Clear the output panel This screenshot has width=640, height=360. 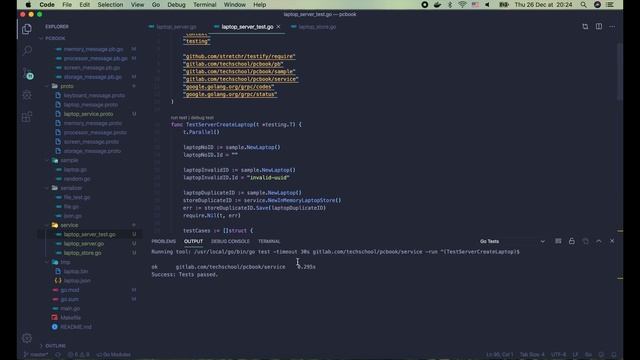(x=558, y=241)
